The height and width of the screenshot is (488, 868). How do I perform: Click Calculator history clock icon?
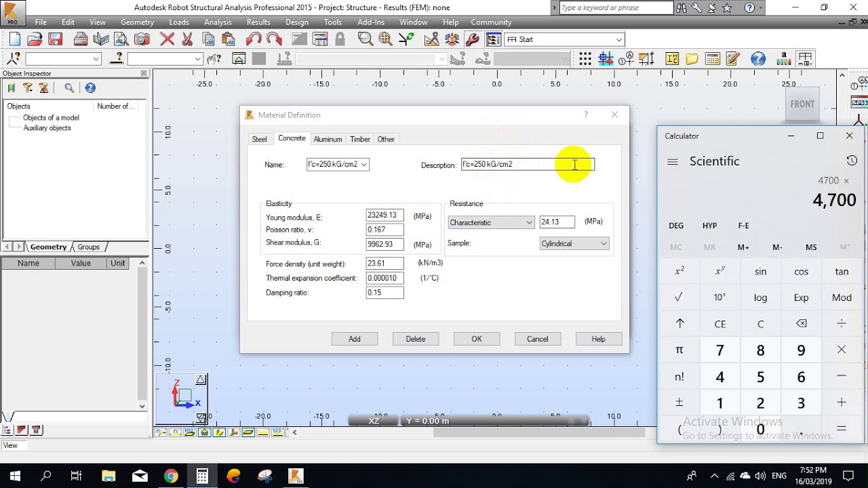tap(852, 161)
